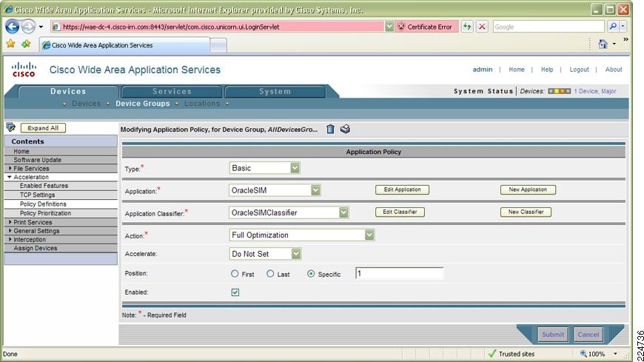Screen dimensions: 644x362
Task: Expand the Interception section
Action: pyautogui.click(x=10, y=239)
